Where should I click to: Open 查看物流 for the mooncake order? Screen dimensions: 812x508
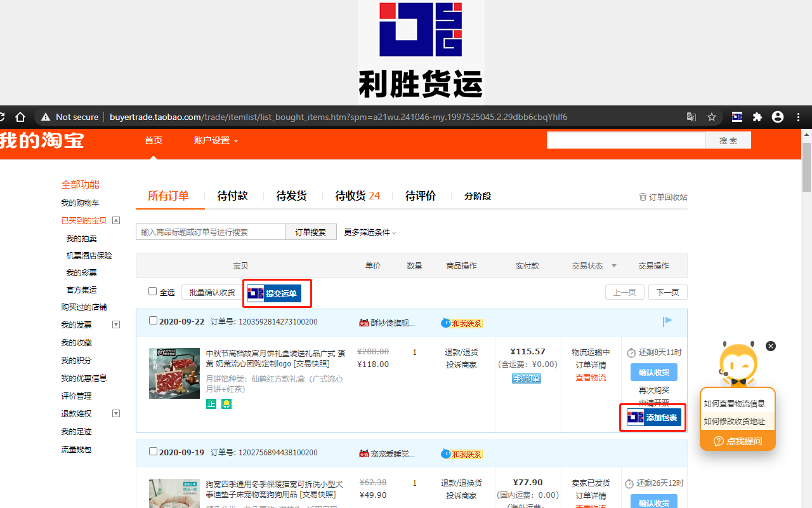coord(591,378)
